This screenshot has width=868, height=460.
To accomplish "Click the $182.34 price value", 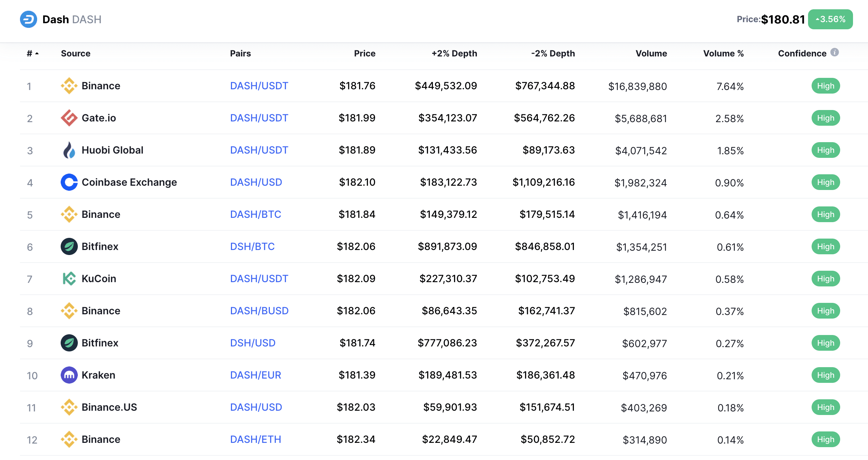I will tap(356, 439).
